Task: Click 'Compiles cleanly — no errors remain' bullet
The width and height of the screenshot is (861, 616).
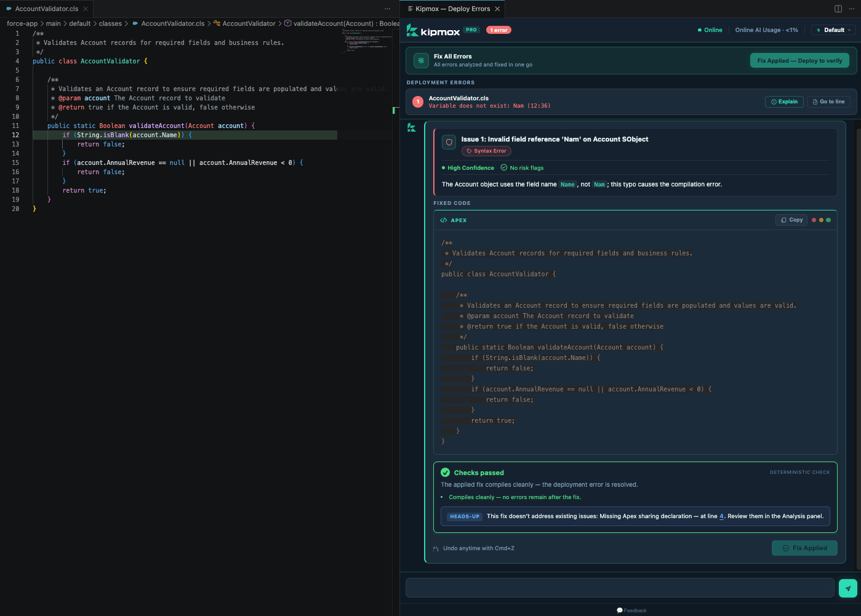Action: pyautogui.click(x=515, y=497)
